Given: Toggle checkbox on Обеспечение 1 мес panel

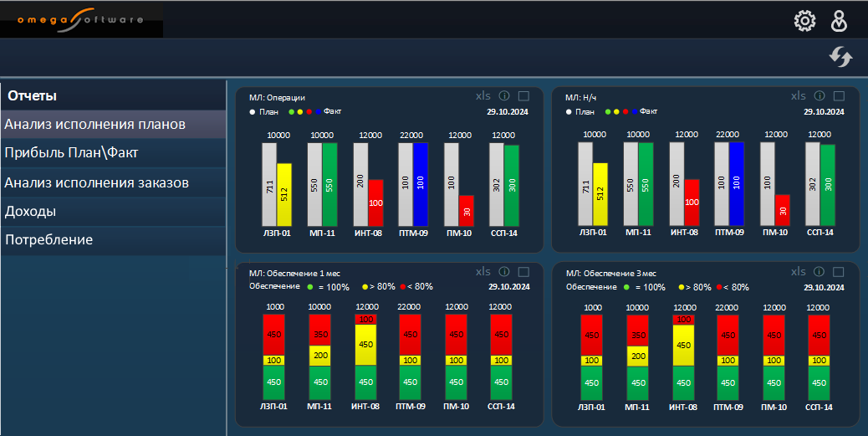Looking at the screenshot, I should [524, 272].
